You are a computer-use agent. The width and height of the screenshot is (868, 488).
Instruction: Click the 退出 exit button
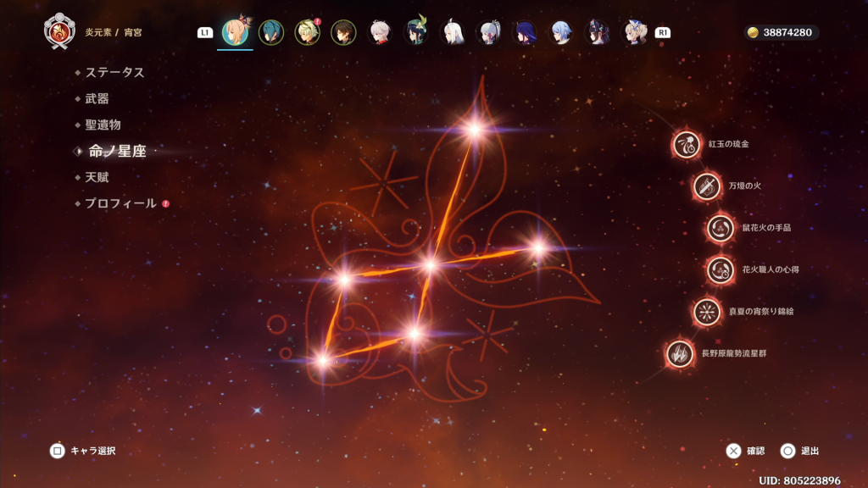[800, 451]
